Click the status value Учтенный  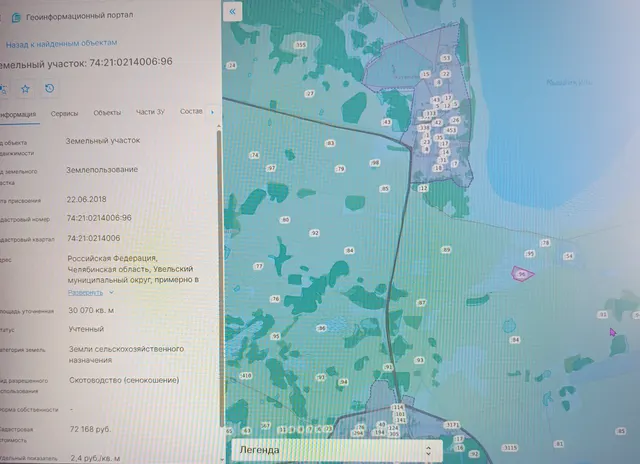pos(86,329)
